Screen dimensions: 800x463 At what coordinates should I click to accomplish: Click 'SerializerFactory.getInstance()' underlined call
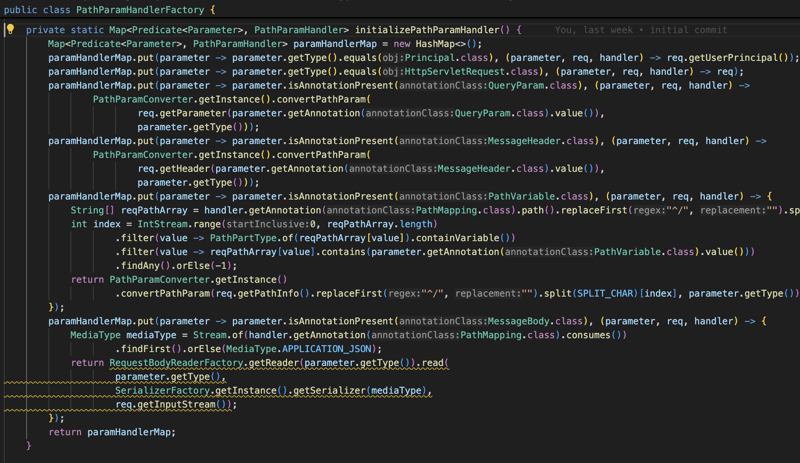(201, 391)
